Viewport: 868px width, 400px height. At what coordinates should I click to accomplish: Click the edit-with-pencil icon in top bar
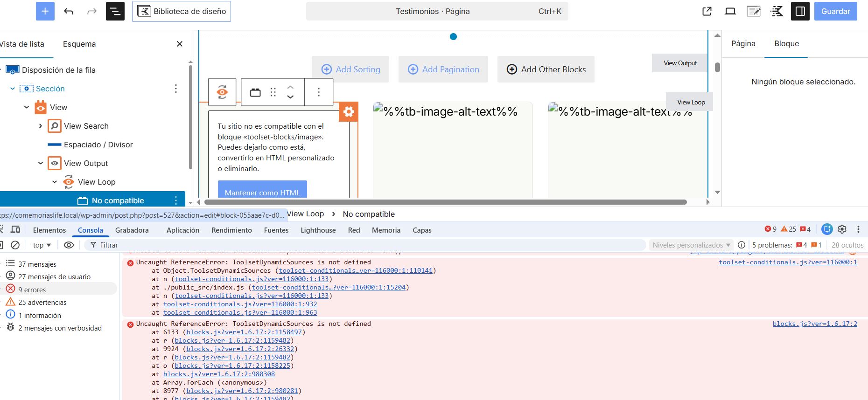[x=754, y=11]
